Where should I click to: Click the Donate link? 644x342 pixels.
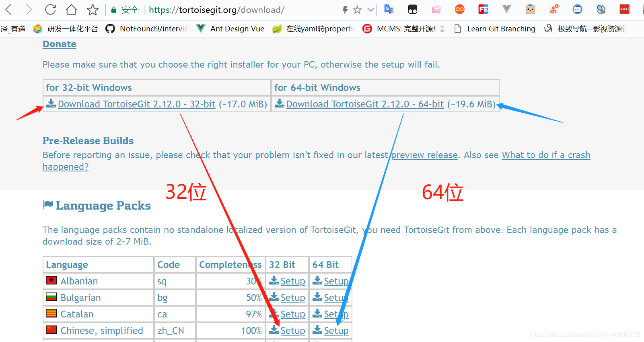60,44
